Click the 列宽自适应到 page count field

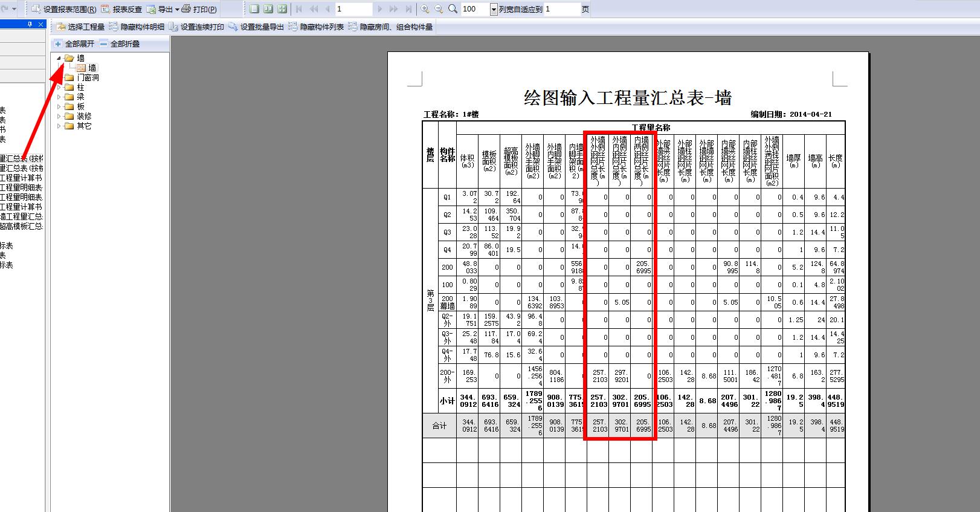point(562,9)
